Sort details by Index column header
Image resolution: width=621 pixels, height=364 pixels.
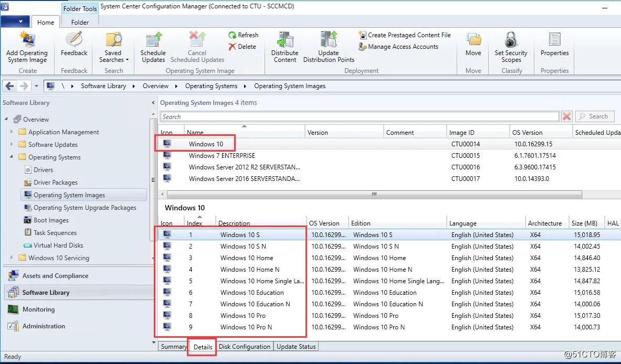click(x=200, y=223)
